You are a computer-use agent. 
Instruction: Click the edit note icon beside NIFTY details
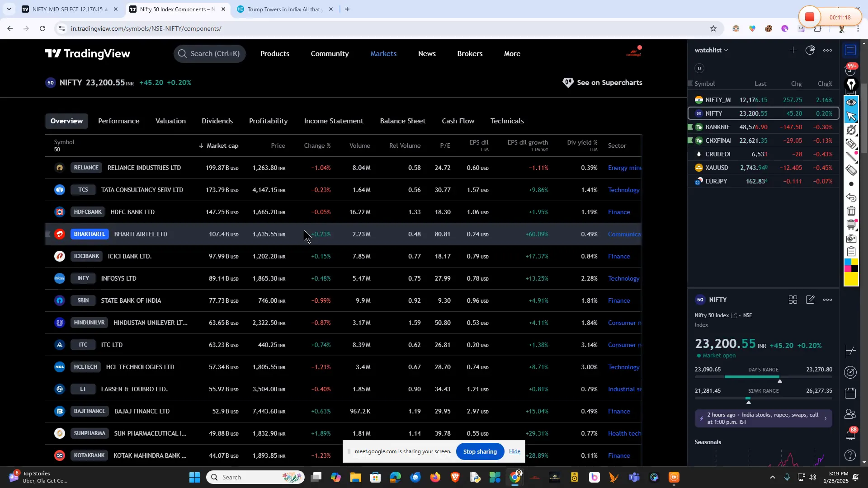(x=810, y=300)
